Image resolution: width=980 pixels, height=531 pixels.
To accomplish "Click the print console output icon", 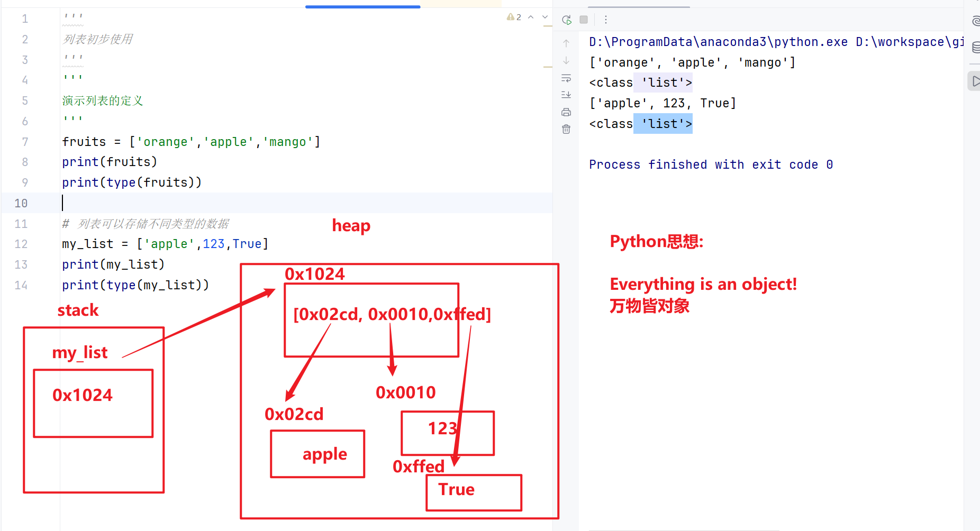I will (566, 112).
